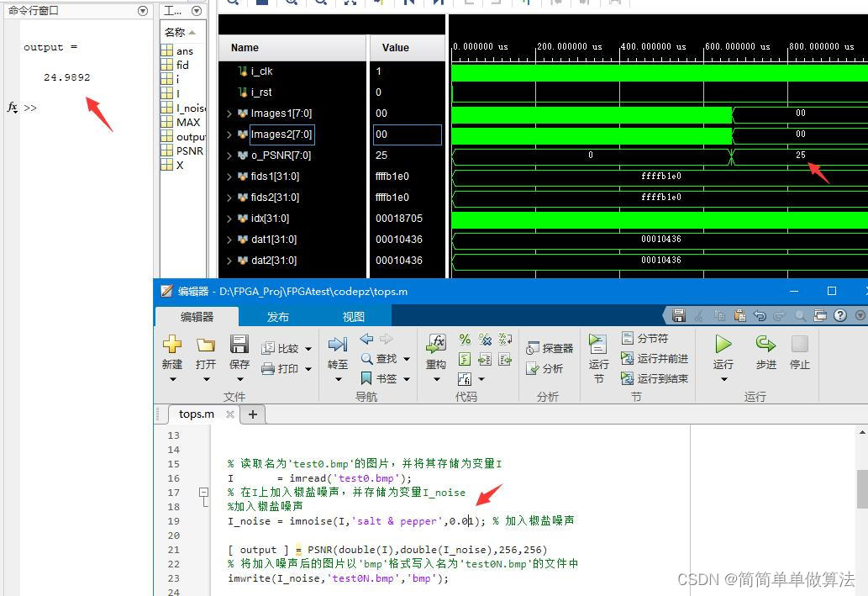Image resolution: width=868 pixels, height=596 pixels.
Task: Insert a 分节符 section break
Action: click(x=645, y=338)
